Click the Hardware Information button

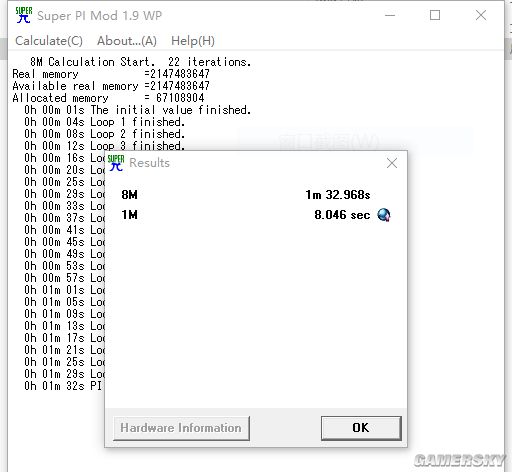(x=181, y=428)
